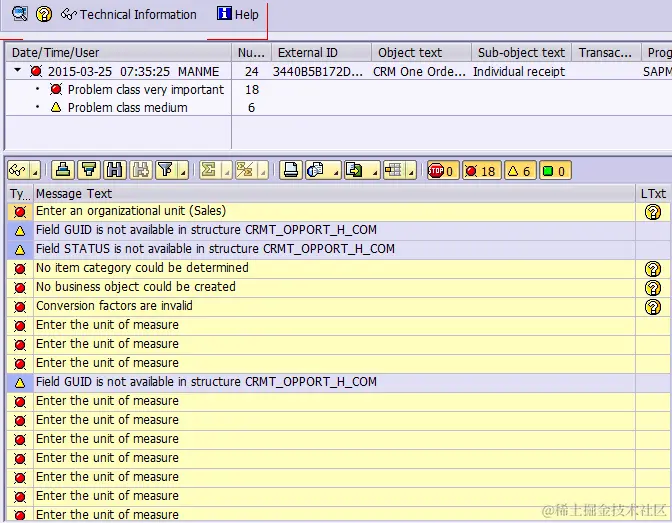This screenshot has height=523, width=672.
Task: Click the Print icon in ALV toolbar
Action: [291, 171]
